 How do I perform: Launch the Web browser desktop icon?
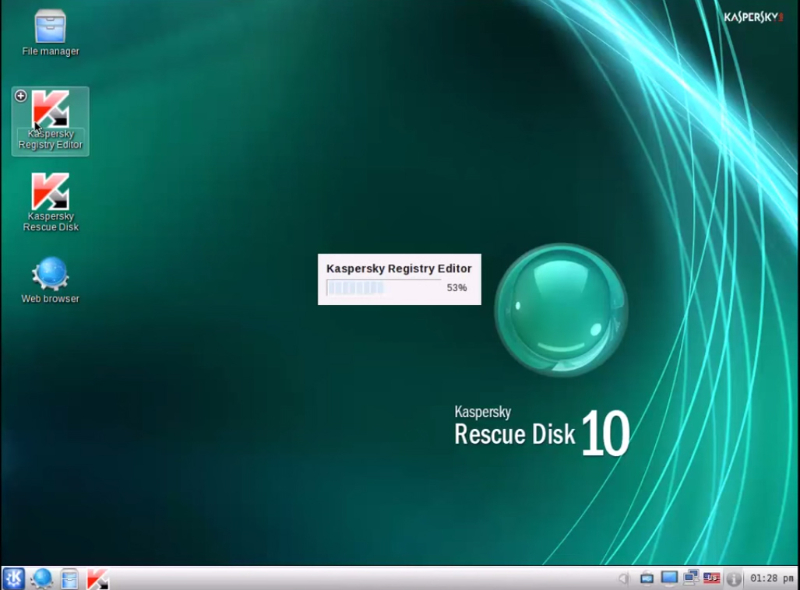[x=50, y=273]
